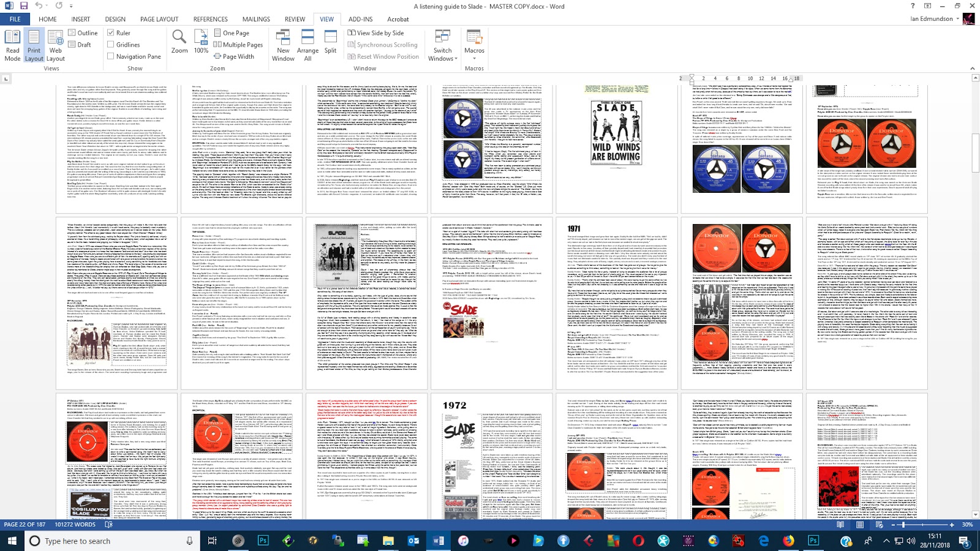Click the tab selector at ruler's left
The image size is (980, 551).
6,78
